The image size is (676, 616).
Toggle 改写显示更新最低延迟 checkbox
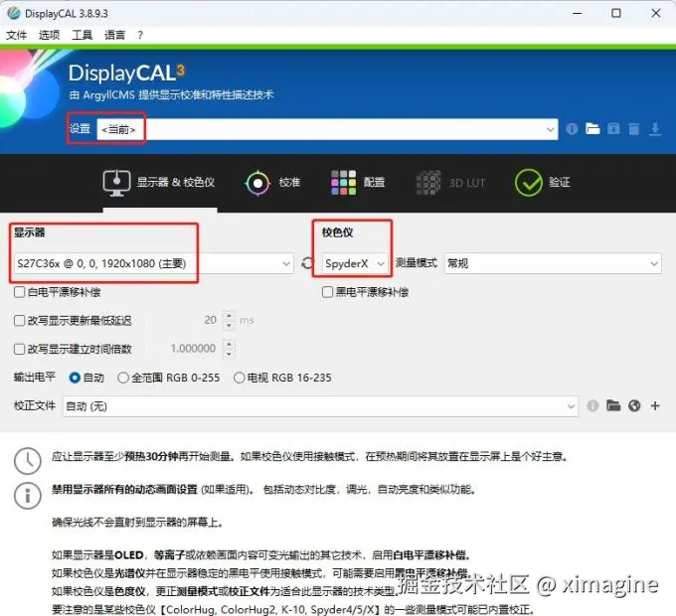pos(20,321)
